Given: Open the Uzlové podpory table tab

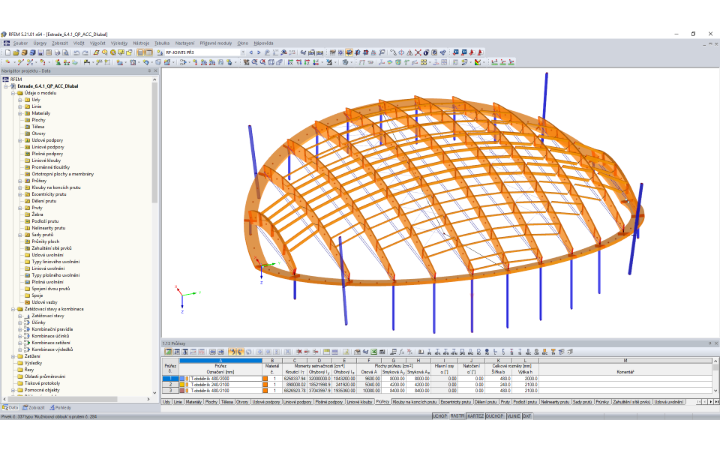Looking at the screenshot, I should click(265, 401).
